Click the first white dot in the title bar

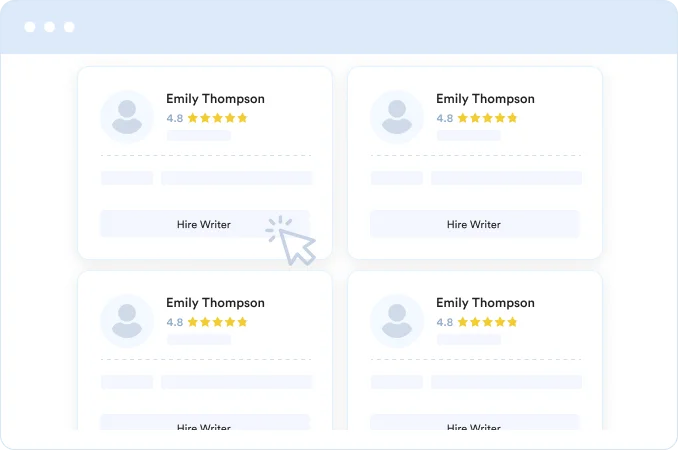(30, 27)
